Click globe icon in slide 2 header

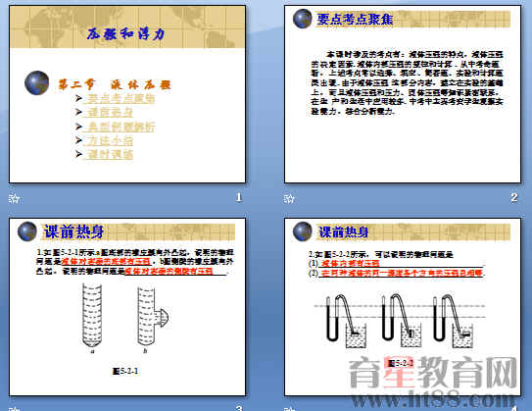coord(303,19)
